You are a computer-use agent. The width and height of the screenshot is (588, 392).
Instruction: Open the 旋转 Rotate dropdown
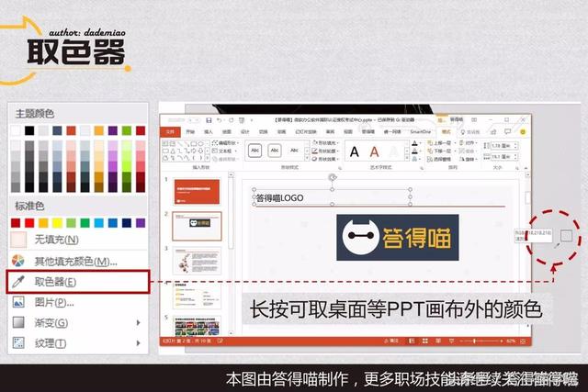(468, 159)
